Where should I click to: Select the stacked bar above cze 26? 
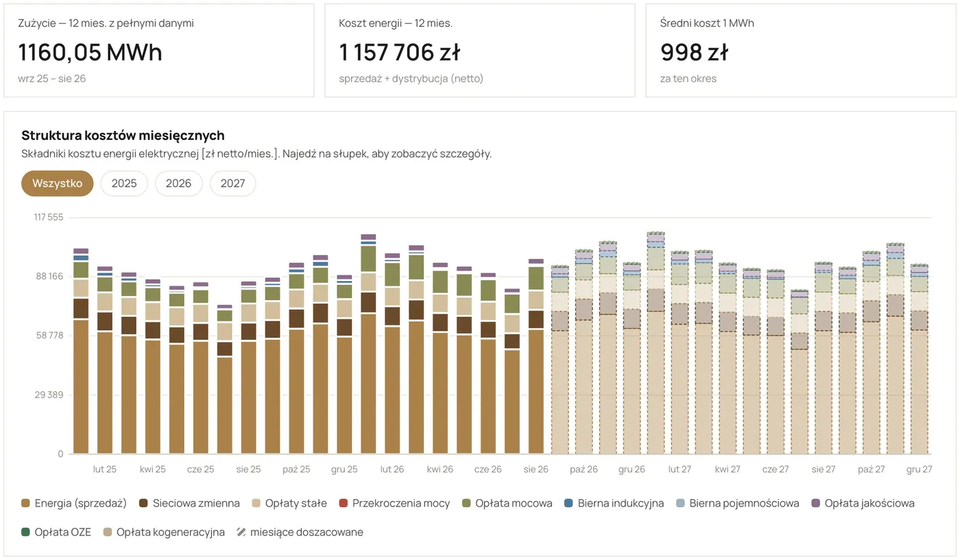coord(488,363)
